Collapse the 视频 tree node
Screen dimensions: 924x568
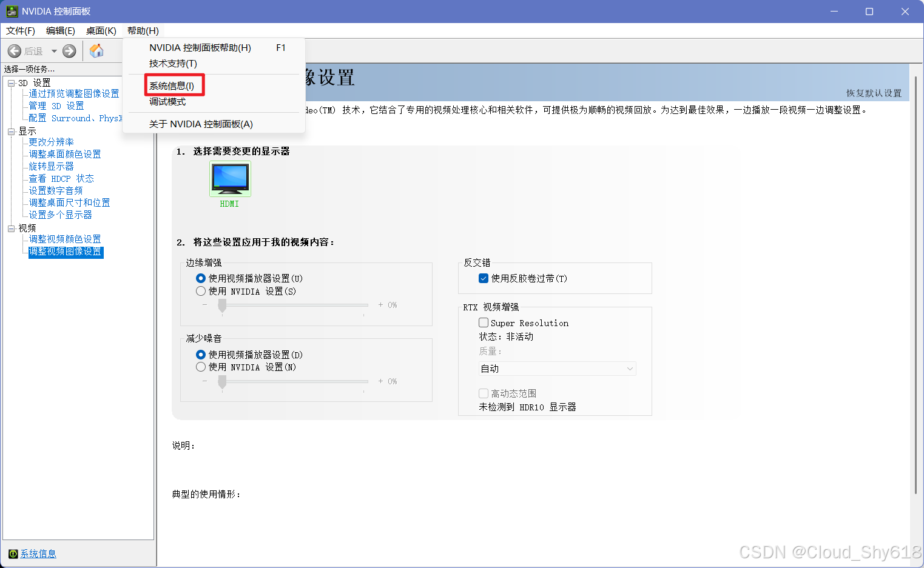point(11,229)
